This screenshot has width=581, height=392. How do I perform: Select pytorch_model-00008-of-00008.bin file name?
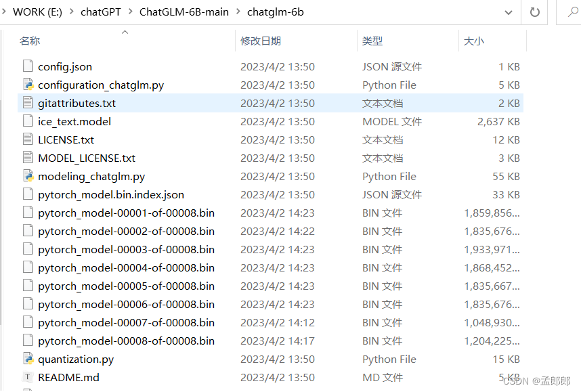pos(126,341)
